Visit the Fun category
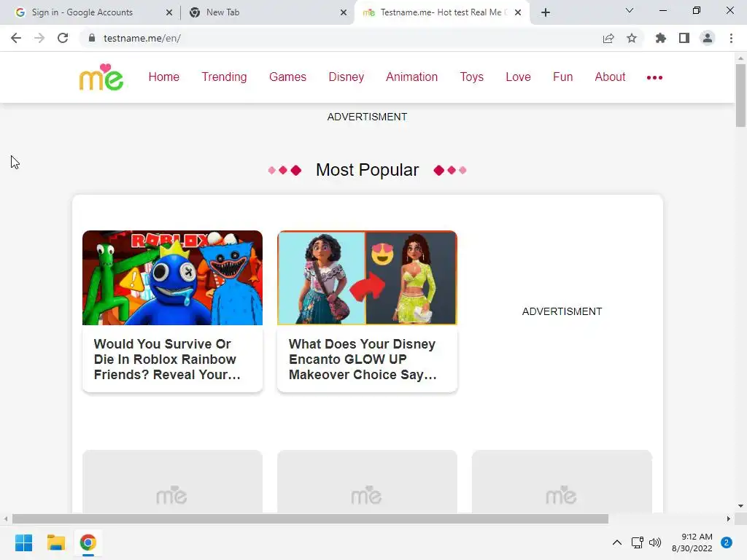Viewport: 747px width, 560px height. 562,77
